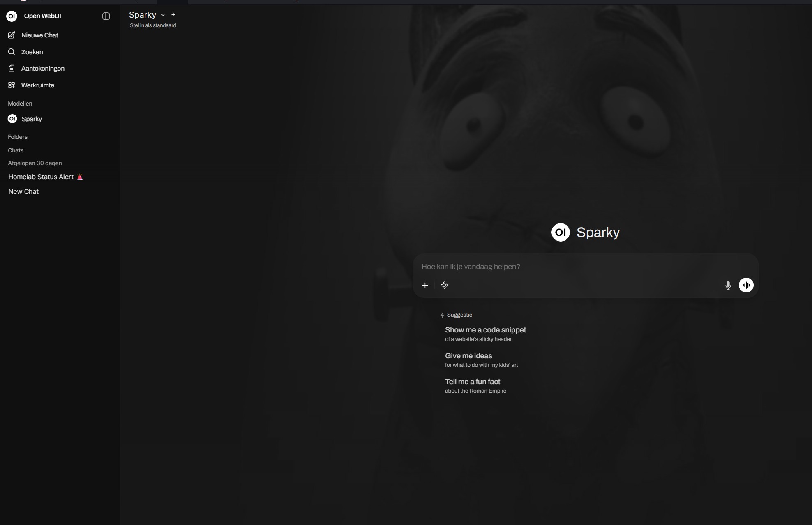The width and height of the screenshot is (812, 525).
Task: Select the Tell me a fun fact suggestion
Action: coord(472,381)
